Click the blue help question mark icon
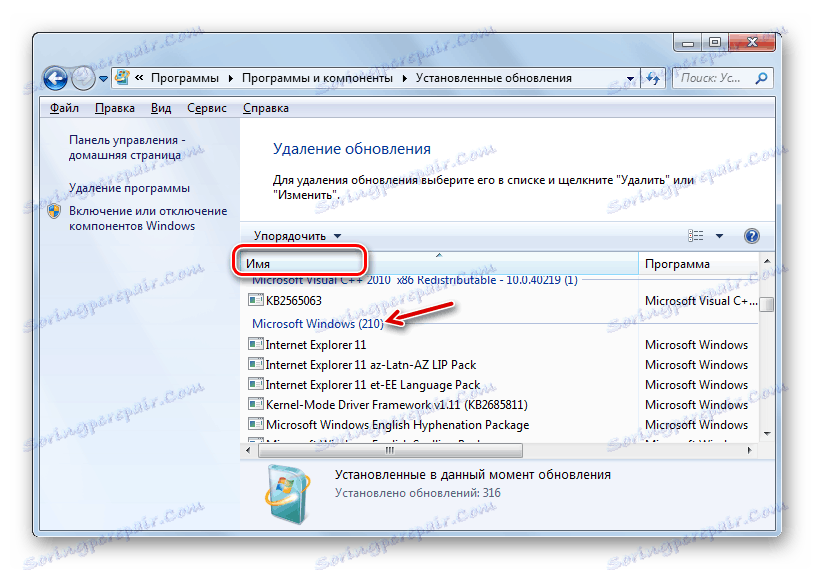The height and width of the screenshot is (570, 815). coord(752,236)
